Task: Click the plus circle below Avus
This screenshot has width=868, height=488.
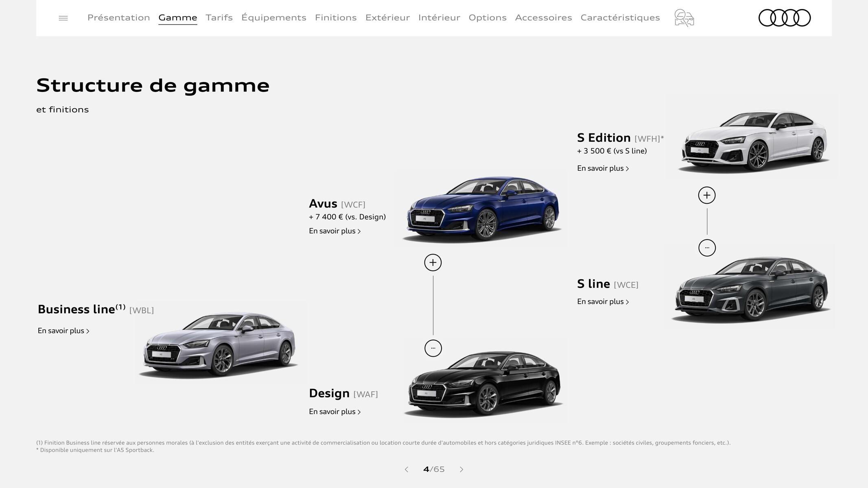Action: [x=433, y=263]
